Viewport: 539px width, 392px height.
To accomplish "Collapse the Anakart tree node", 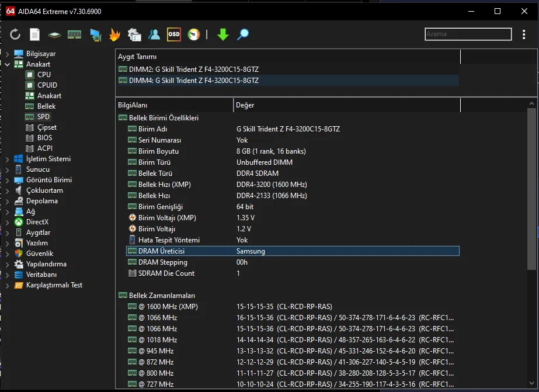I will coord(7,64).
